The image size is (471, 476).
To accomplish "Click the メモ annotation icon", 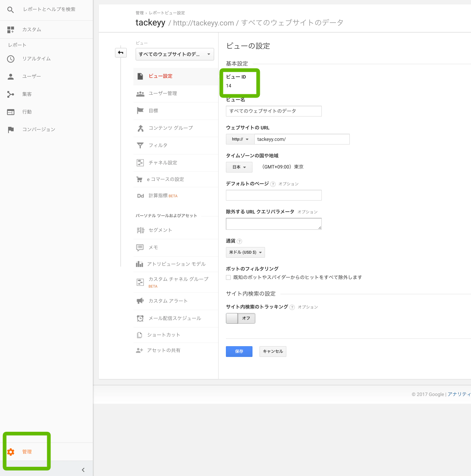I will click(140, 248).
